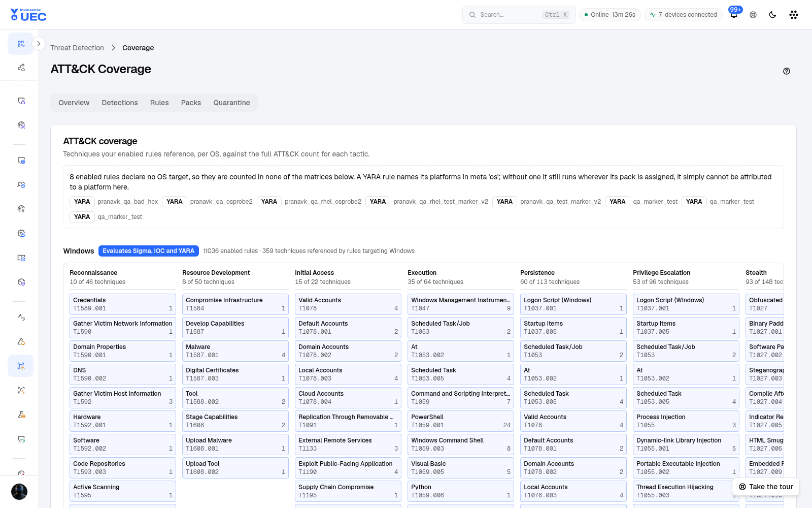Open the PowerShell T1059.001 technique cell

(461, 421)
